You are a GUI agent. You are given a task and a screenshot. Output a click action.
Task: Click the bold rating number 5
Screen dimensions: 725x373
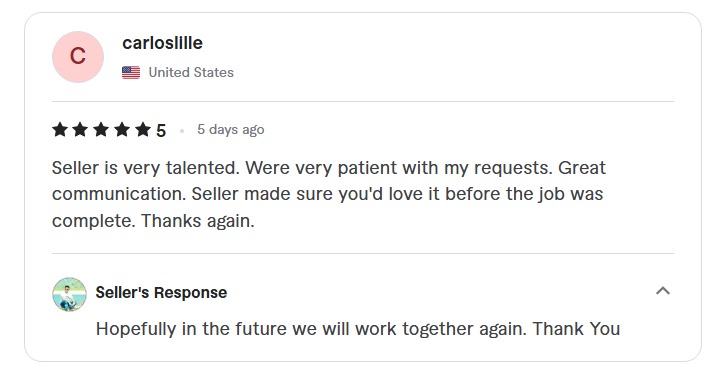tap(161, 131)
